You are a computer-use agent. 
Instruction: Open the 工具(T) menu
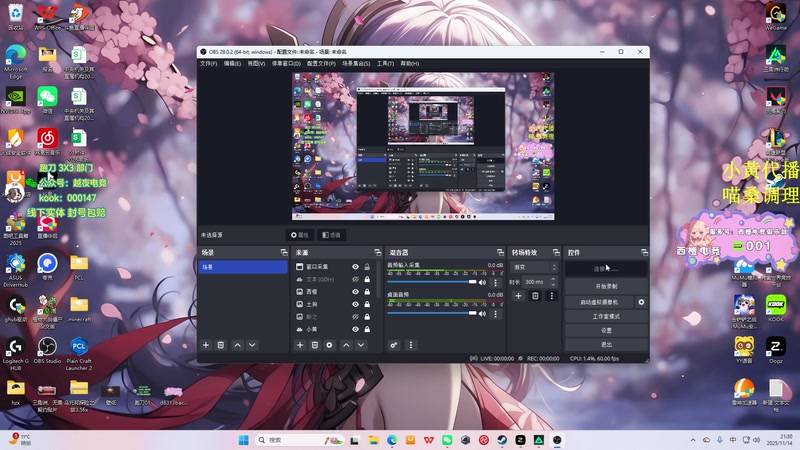[385, 63]
